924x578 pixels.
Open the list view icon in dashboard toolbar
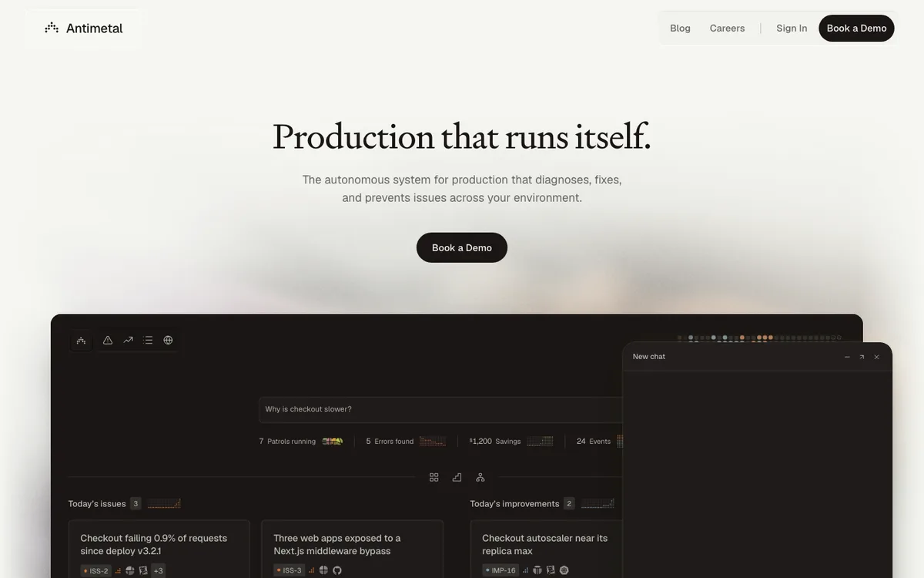tap(148, 340)
